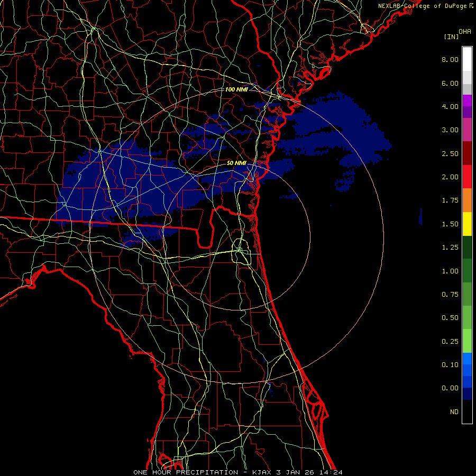Click the light blue 0.10 legend color
This screenshot has height=476, width=476.
click(467, 359)
